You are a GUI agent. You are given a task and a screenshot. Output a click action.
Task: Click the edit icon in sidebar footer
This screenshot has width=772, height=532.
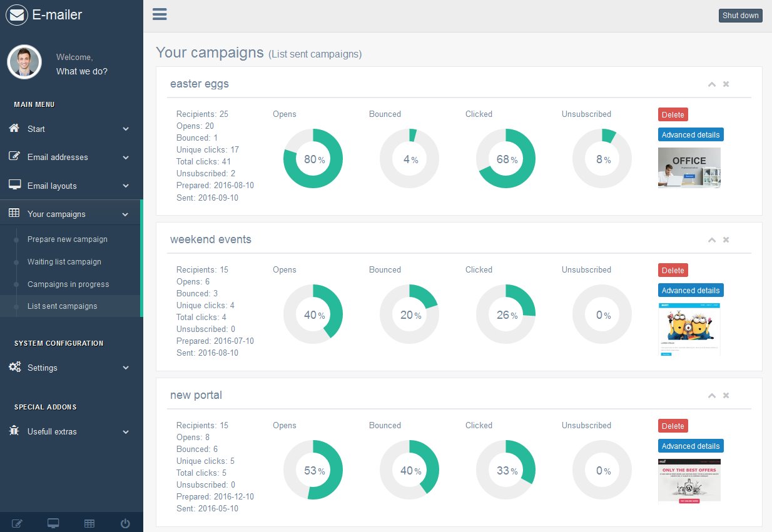coord(18,523)
